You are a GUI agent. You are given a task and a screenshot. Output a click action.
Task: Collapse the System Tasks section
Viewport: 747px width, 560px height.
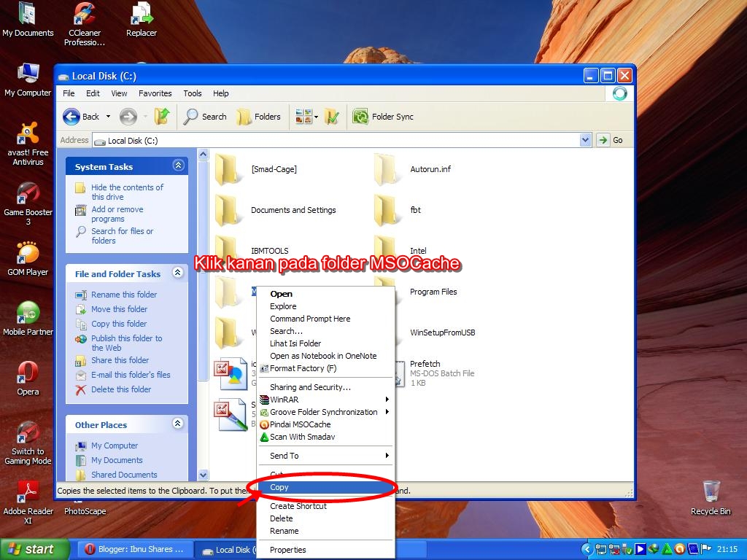point(178,166)
